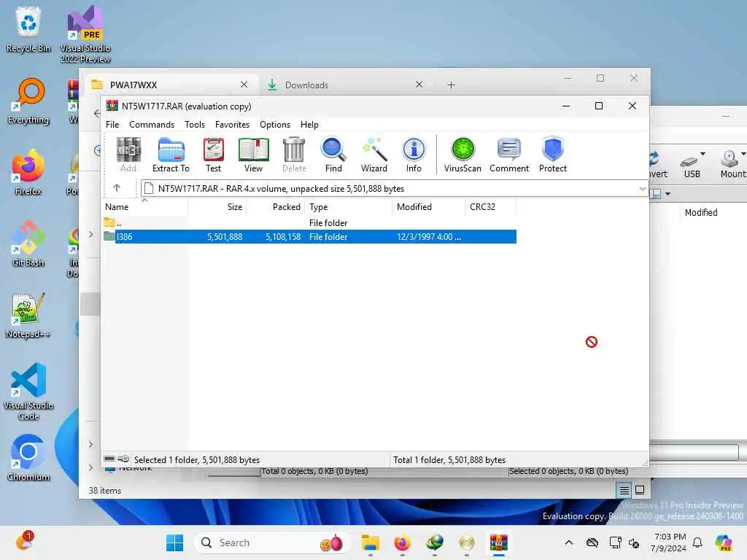Show archive Info

tap(414, 155)
